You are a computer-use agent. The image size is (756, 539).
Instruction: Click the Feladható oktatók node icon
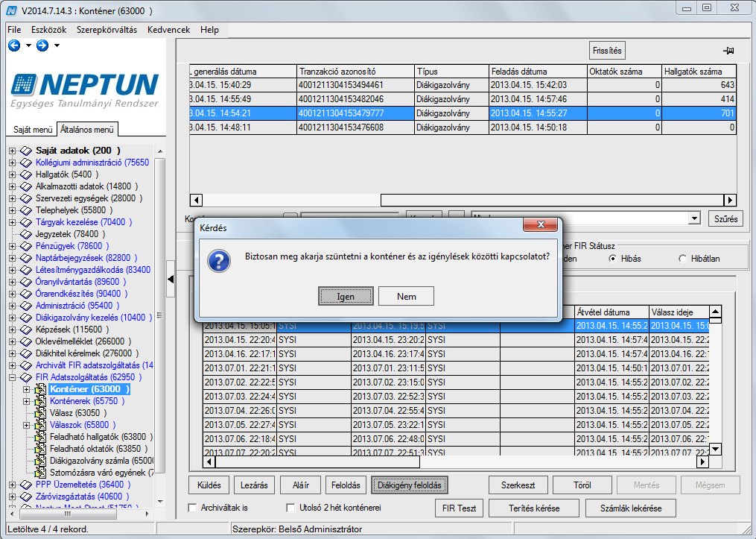coord(40,449)
